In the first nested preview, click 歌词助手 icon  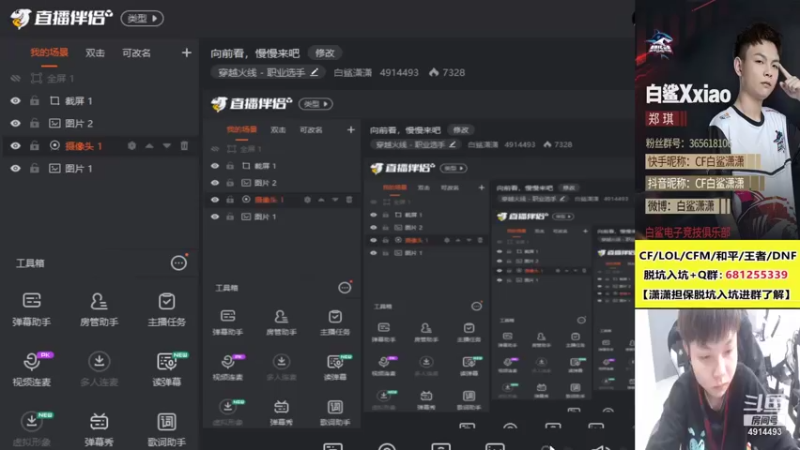pyautogui.click(x=335, y=407)
